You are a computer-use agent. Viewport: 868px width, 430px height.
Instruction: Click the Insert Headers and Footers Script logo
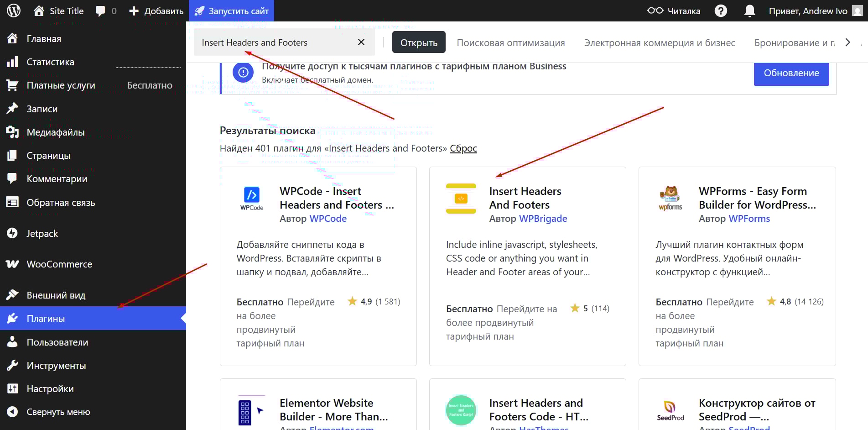(x=461, y=410)
